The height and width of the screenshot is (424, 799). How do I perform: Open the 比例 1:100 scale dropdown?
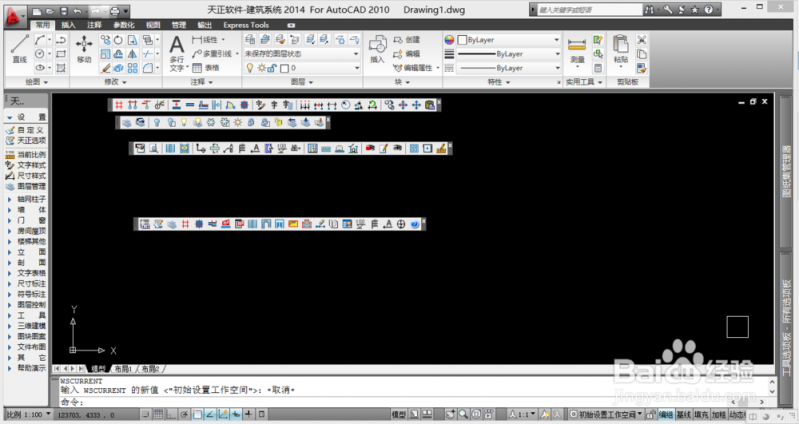coord(29,414)
